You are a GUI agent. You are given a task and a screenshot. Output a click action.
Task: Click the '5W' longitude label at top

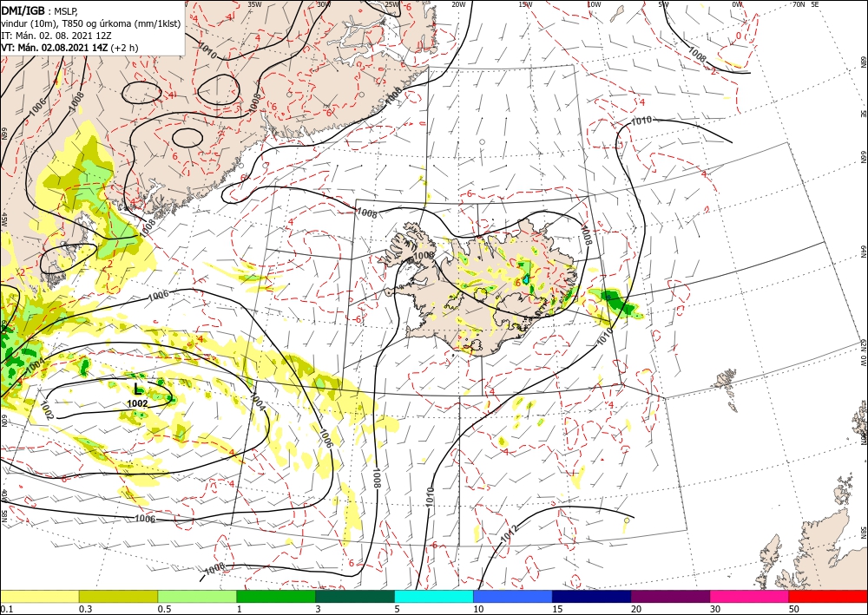click(x=664, y=4)
